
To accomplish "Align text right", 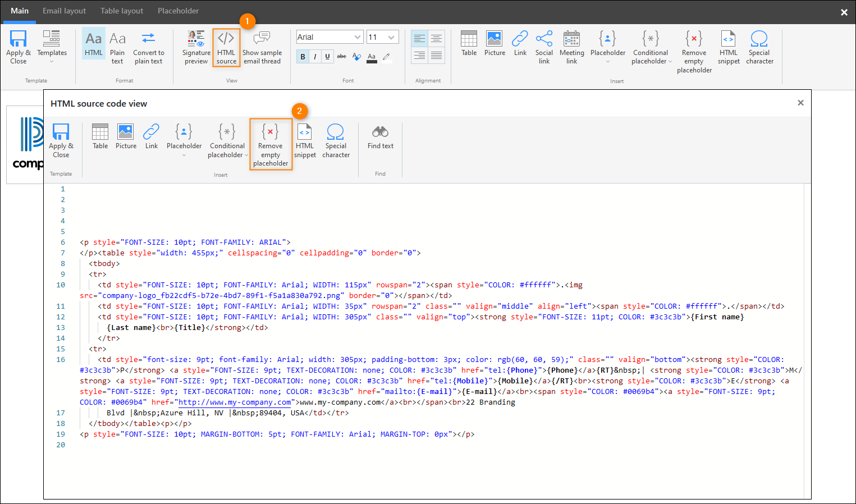I will coord(419,55).
